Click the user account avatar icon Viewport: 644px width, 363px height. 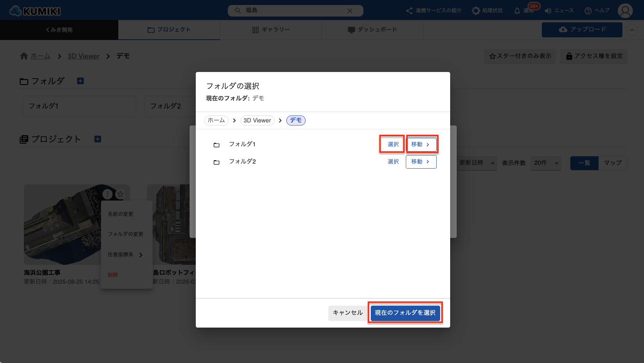tap(625, 11)
